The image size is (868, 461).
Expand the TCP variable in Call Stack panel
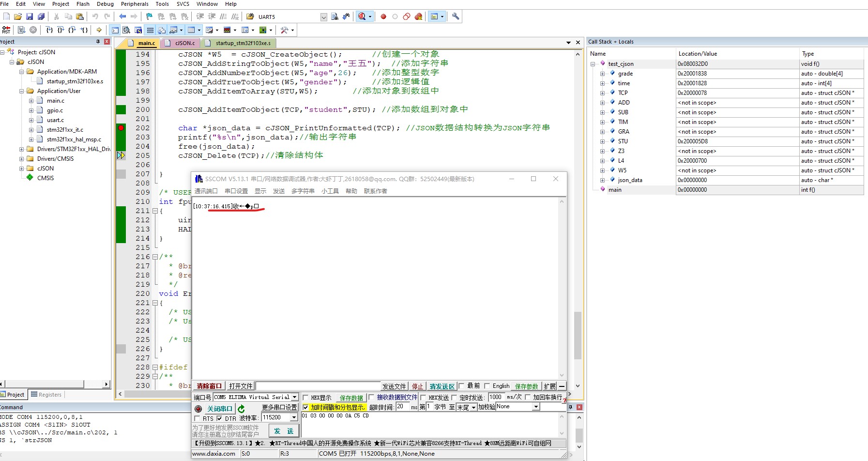[602, 92]
